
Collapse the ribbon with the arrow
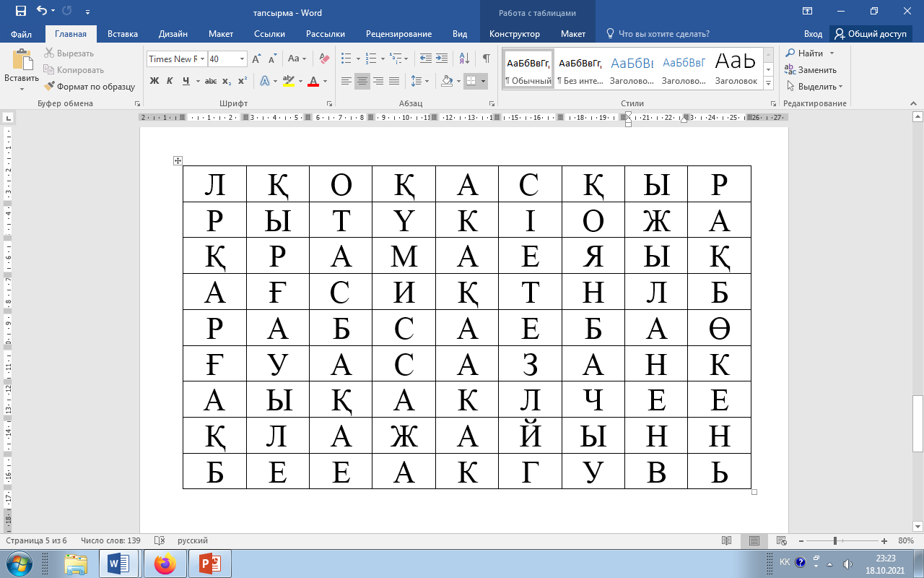pyautogui.click(x=912, y=103)
